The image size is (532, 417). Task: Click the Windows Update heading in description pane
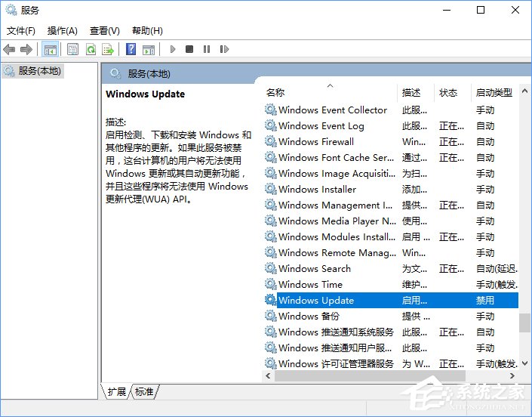pos(145,94)
